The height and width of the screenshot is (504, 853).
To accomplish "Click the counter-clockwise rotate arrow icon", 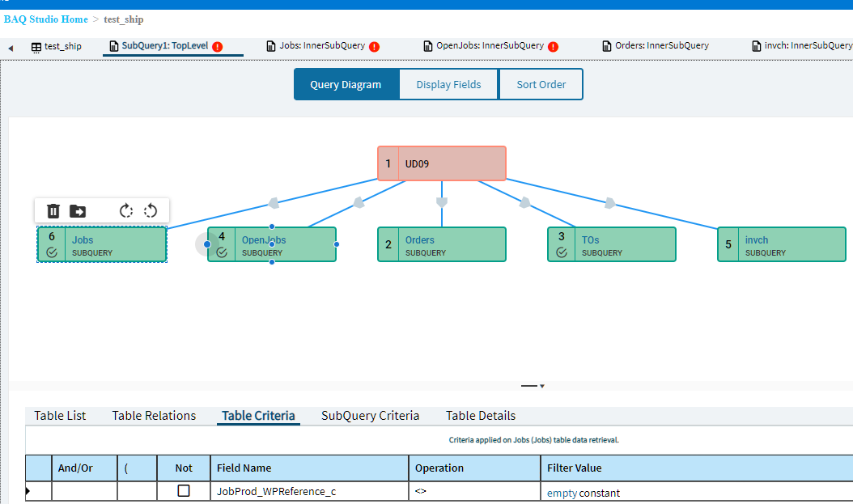I will pyautogui.click(x=151, y=210).
